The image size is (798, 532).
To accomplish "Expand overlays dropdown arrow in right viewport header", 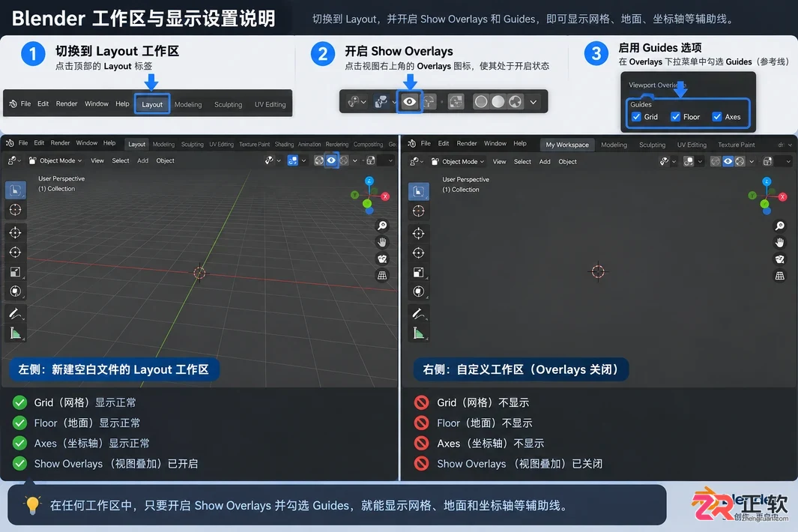I will (752, 162).
